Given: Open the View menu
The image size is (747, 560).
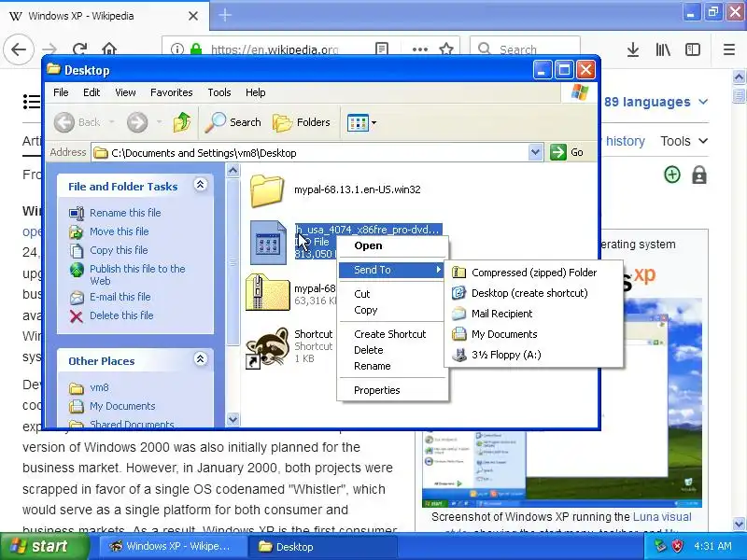Looking at the screenshot, I should click(125, 92).
